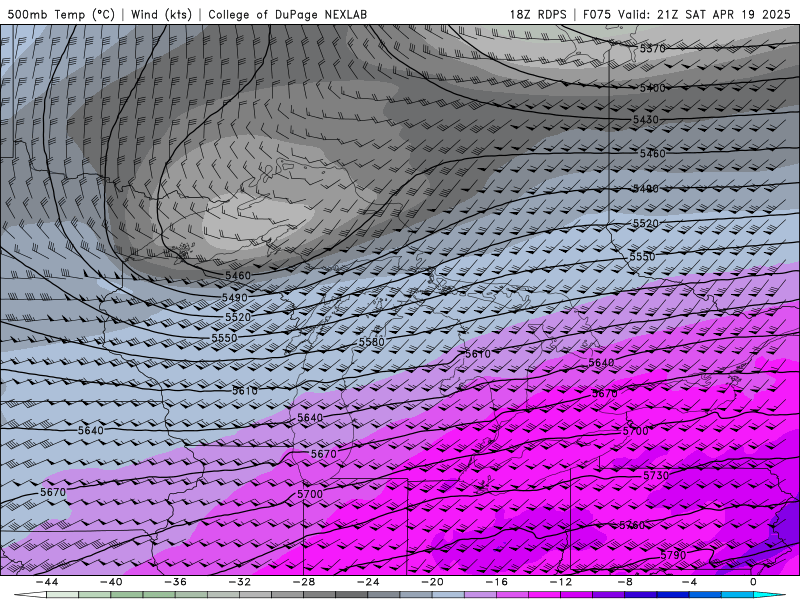Click the -20 color scale label
800x600 pixels.
click(432, 582)
